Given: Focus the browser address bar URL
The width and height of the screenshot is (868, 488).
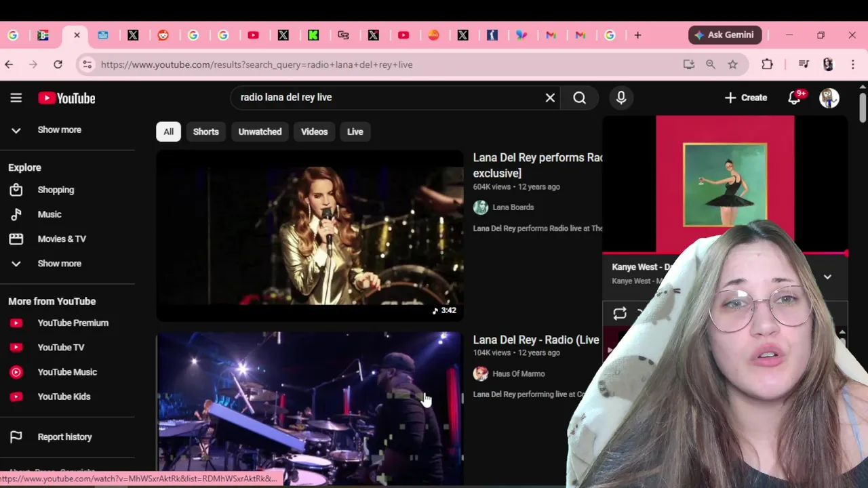Looking at the screenshot, I should (256, 64).
